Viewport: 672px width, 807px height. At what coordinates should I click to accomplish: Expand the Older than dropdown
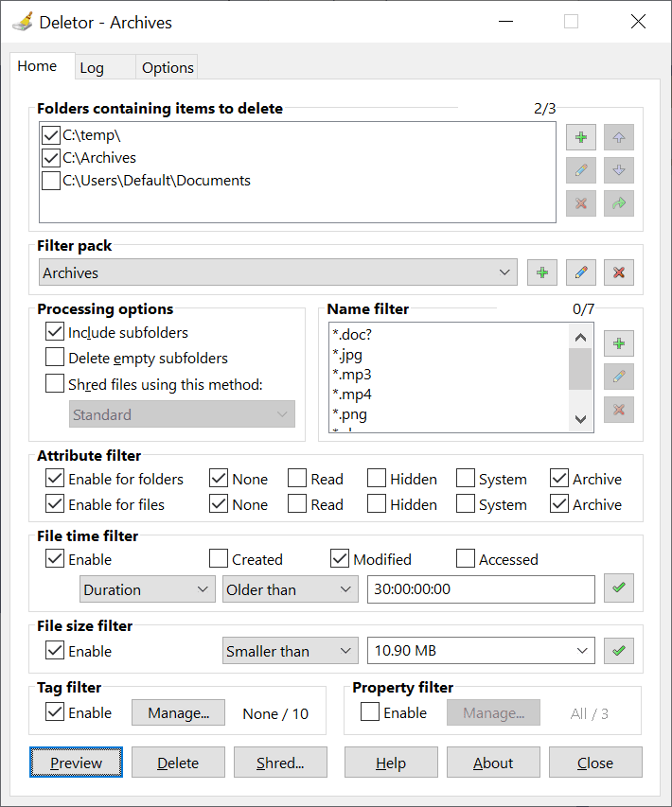click(x=290, y=589)
